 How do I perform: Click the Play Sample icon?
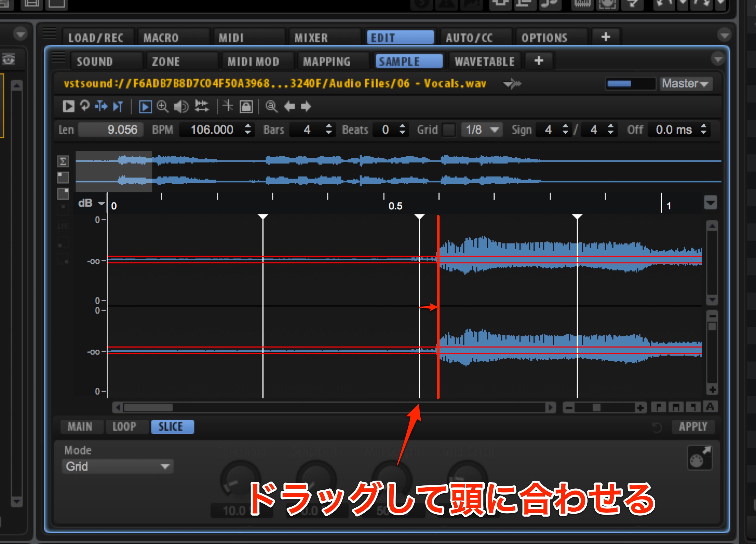68,107
